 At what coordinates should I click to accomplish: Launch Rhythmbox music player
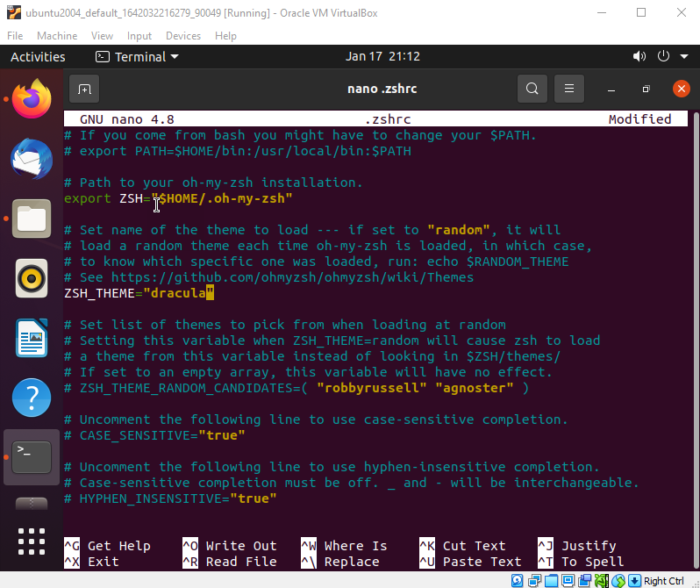[x=32, y=278]
